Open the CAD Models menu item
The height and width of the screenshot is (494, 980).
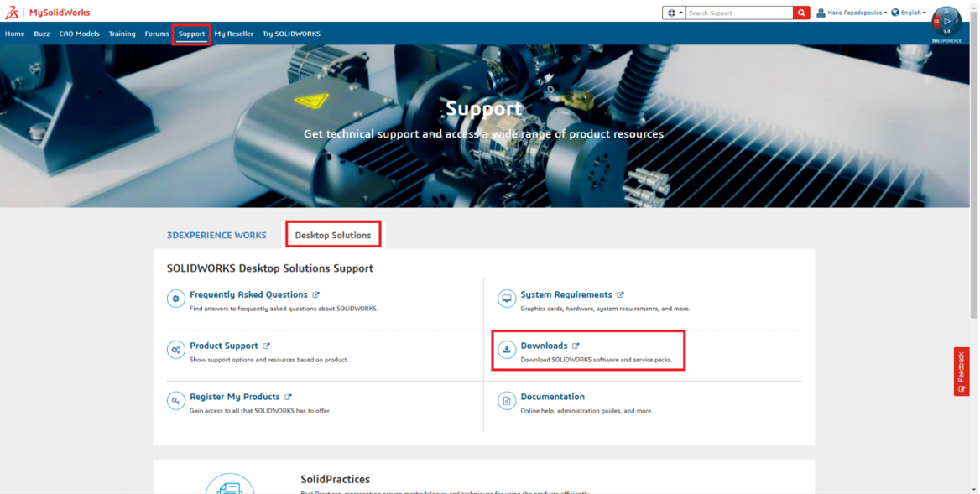(79, 34)
